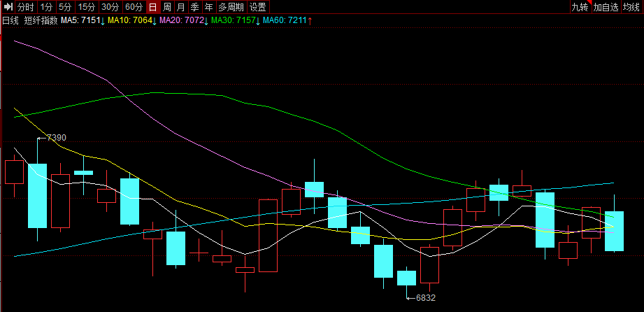Click the MA60: 7211 legend value
This screenshot has height=312, width=644.
(285, 20)
